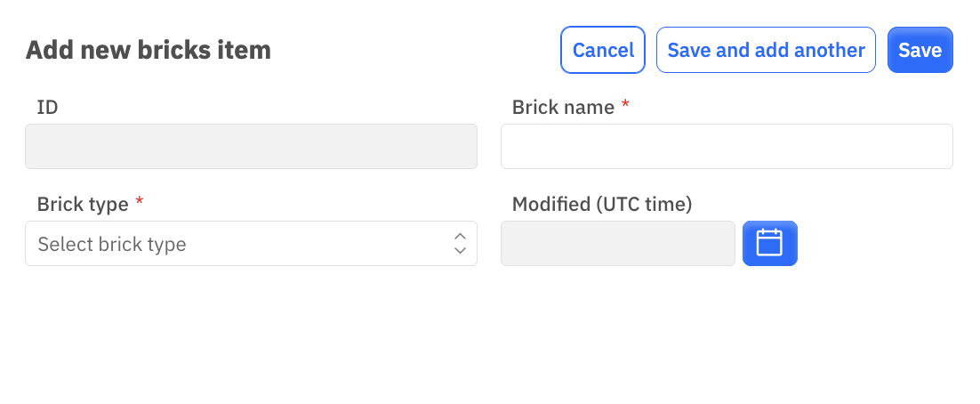Click the red asterisk beside Brick name
The width and height of the screenshot is (980, 404).
[x=625, y=105]
